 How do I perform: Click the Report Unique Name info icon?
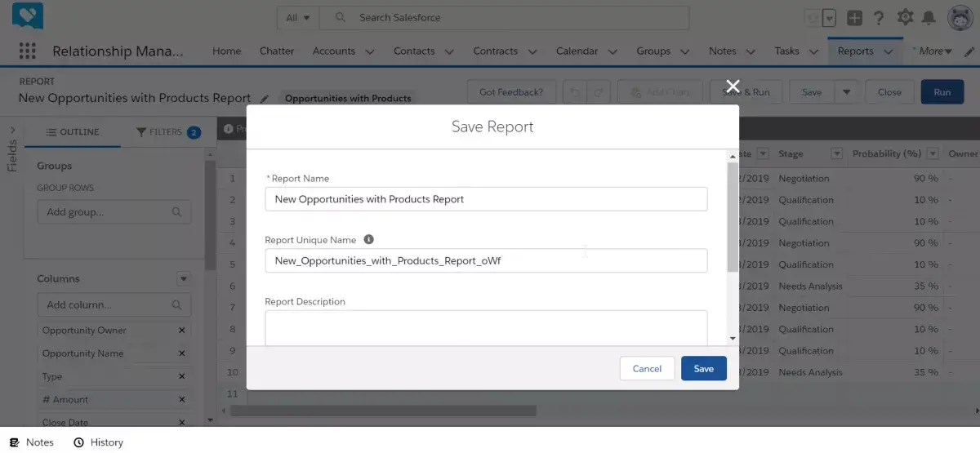[x=368, y=240]
